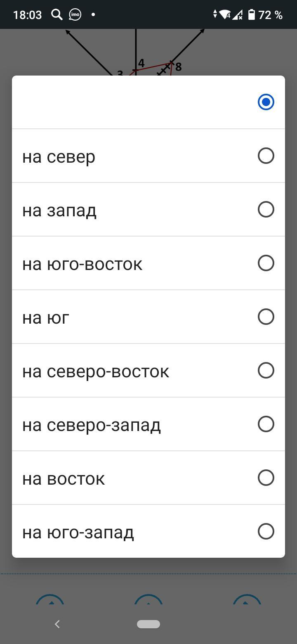Tap the imo notification icon
The image size is (297, 644).
[x=75, y=15]
